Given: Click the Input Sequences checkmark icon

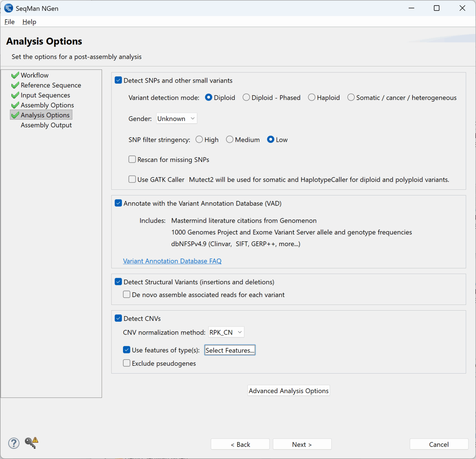Looking at the screenshot, I should [15, 95].
